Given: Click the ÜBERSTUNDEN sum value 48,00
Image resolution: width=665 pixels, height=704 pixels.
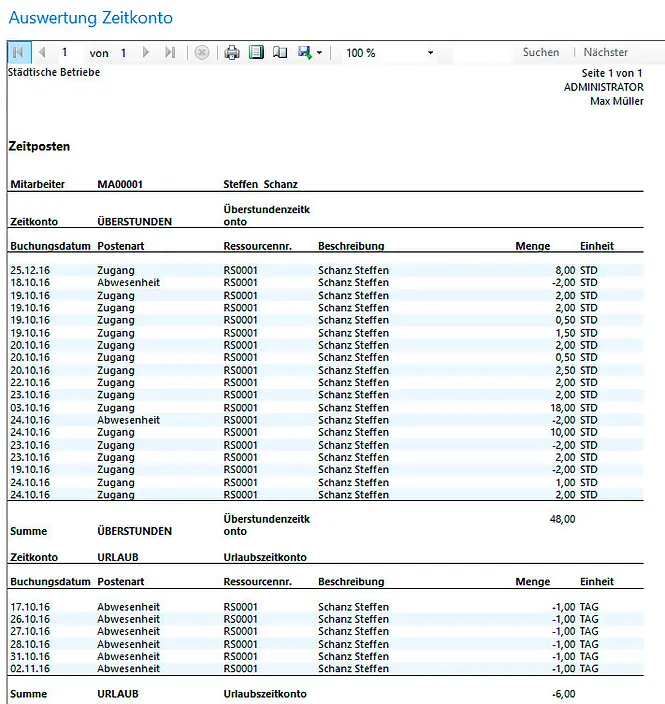Looking at the screenshot, I should coord(563,520).
